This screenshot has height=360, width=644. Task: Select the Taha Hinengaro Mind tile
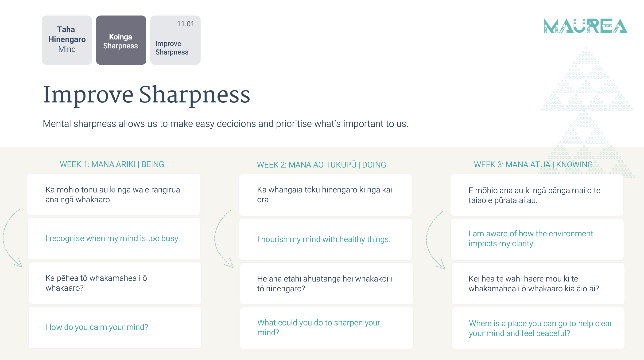67,40
